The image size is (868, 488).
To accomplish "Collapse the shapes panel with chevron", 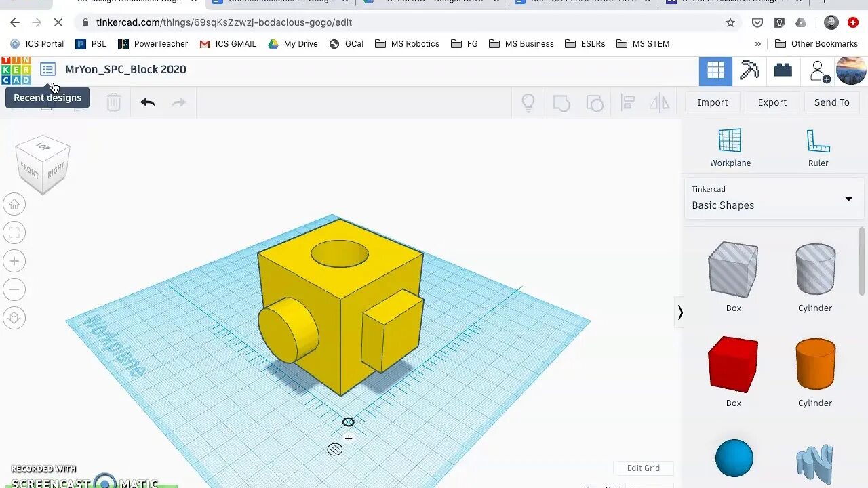I will click(x=679, y=312).
